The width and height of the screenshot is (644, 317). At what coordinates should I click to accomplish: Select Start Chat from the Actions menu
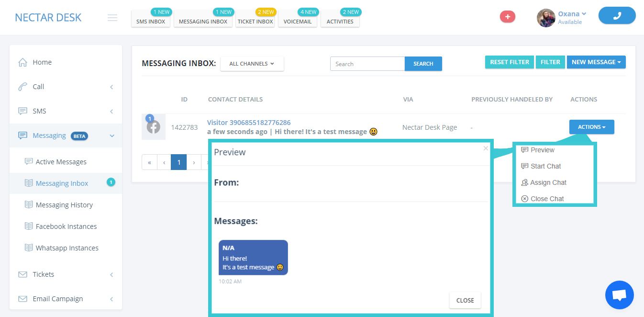pyautogui.click(x=546, y=166)
